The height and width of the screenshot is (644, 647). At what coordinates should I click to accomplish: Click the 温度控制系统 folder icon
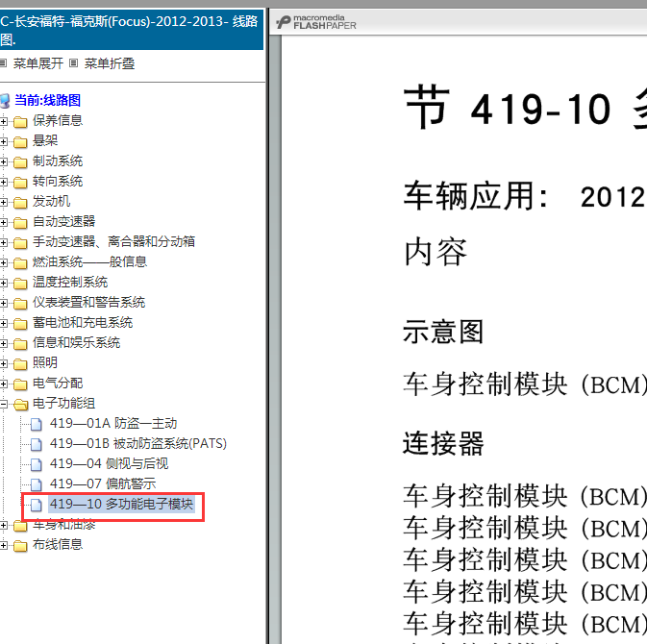point(20,284)
